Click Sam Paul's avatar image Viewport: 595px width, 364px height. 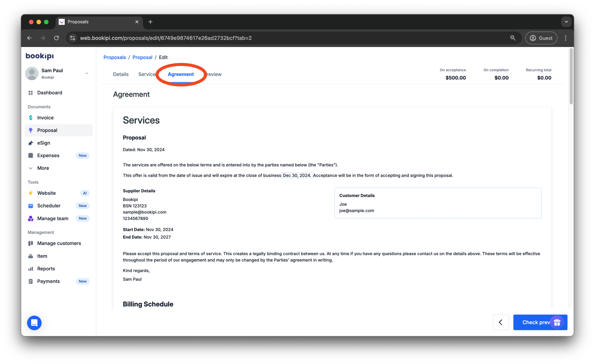click(32, 74)
